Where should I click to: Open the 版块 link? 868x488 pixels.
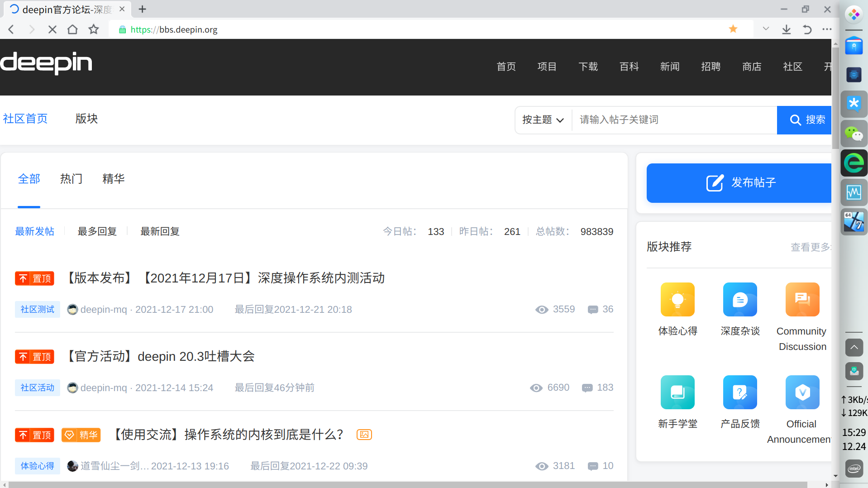pos(86,119)
